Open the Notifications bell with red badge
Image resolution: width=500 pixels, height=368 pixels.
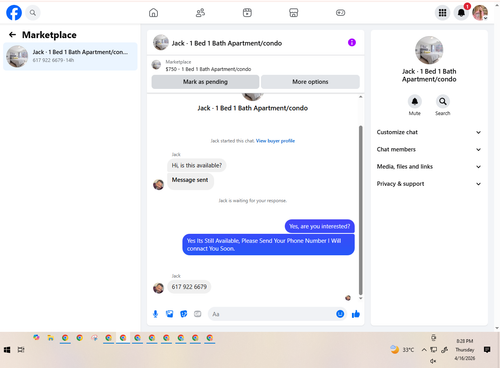(x=461, y=13)
